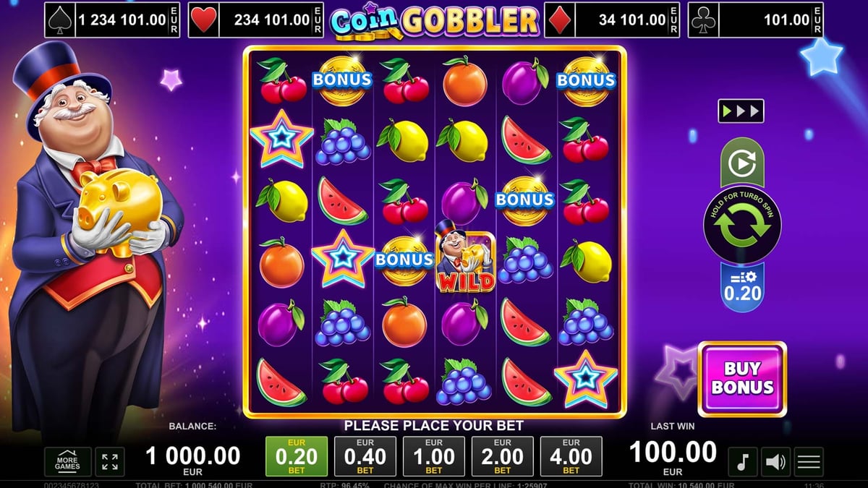The width and height of the screenshot is (868, 488).
Task: Pick the EUR 4.00 bet
Action: pos(571,456)
